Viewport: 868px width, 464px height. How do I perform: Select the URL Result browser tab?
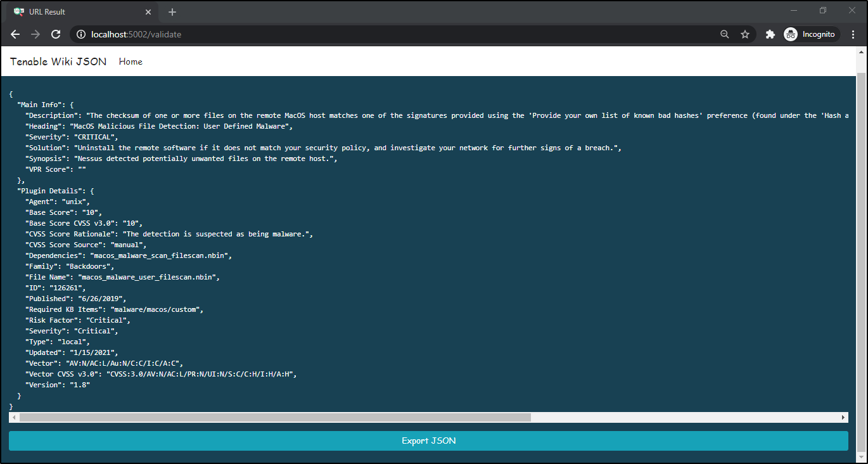pyautogui.click(x=82, y=12)
